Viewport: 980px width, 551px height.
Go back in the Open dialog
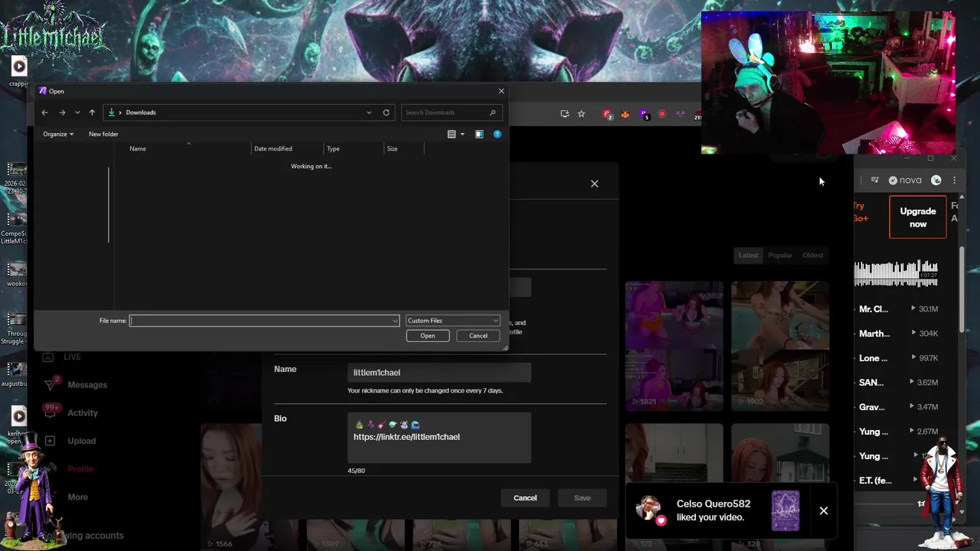click(44, 112)
